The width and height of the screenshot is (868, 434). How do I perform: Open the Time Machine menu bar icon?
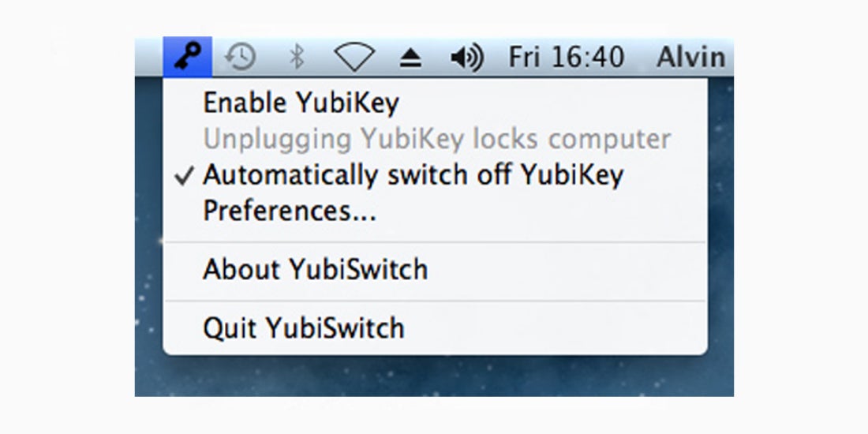[240, 57]
